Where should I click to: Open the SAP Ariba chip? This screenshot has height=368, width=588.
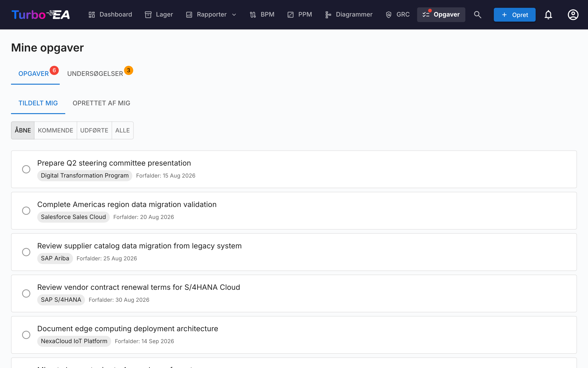(x=55, y=258)
